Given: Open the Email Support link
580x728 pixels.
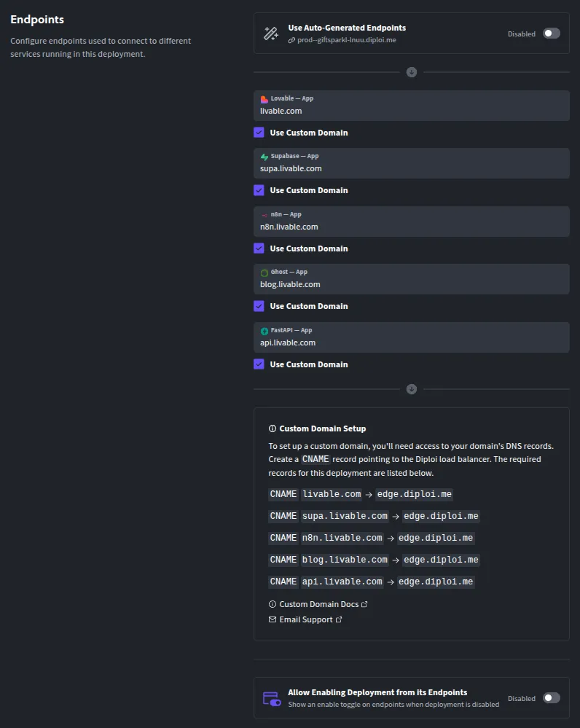Looking at the screenshot, I should [x=307, y=619].
